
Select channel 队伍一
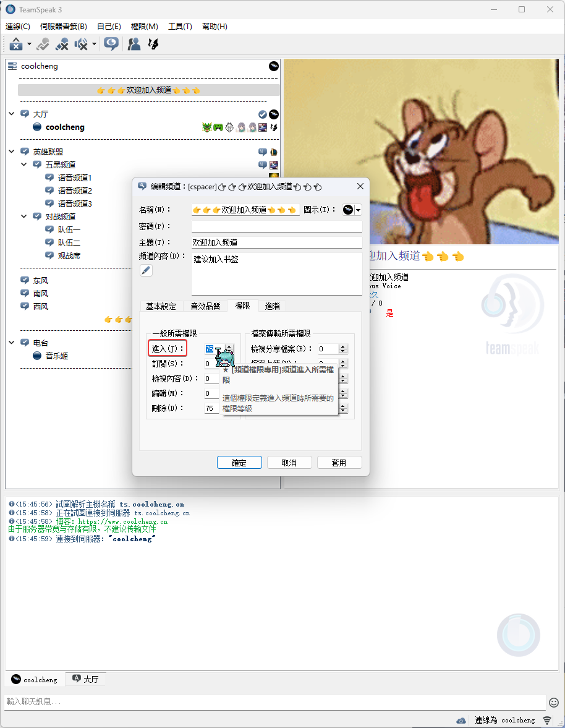(x=69, y=229)
